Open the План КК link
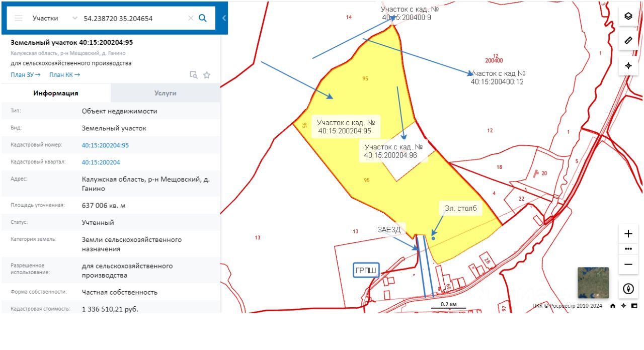Screen dimensions: 644x350 click(x=65, y=75)
